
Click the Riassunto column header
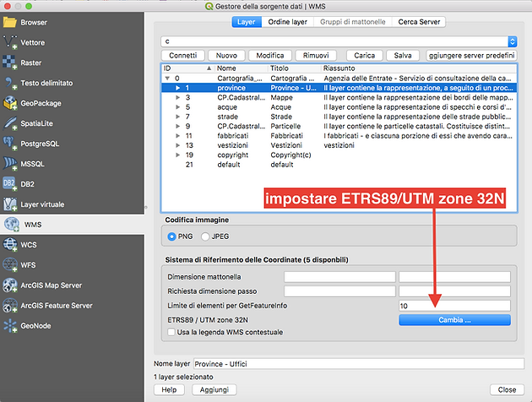point(419,68)
